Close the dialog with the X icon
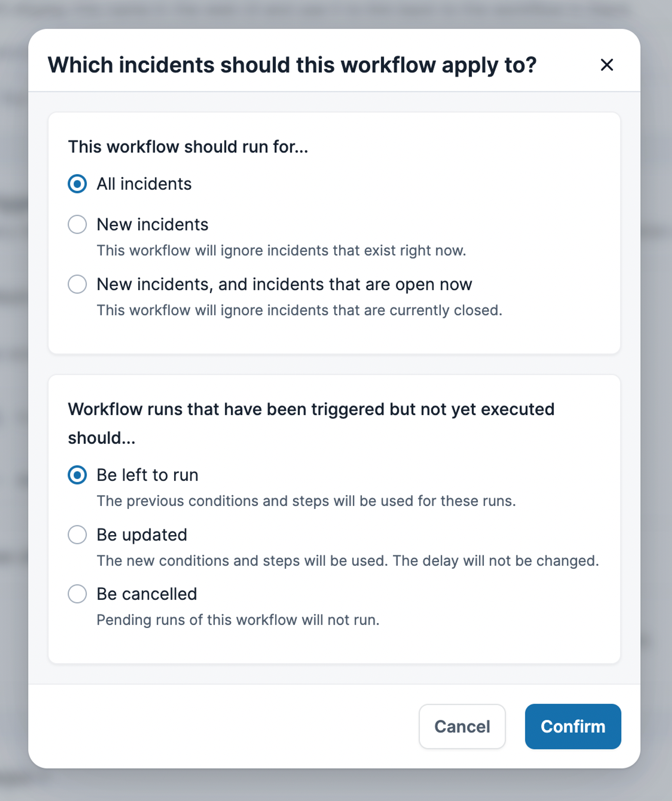Screen dimensions: 672x801 pos(606,65)
